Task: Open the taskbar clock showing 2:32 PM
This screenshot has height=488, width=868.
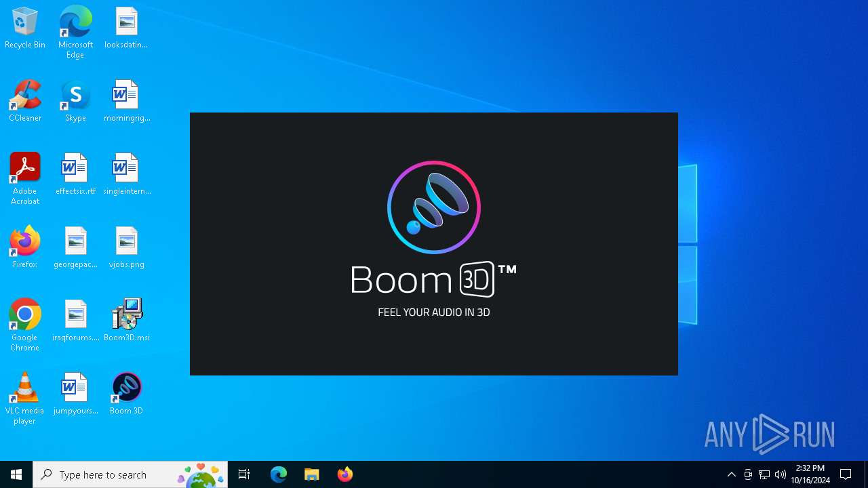Action: (x=810, y=474)
